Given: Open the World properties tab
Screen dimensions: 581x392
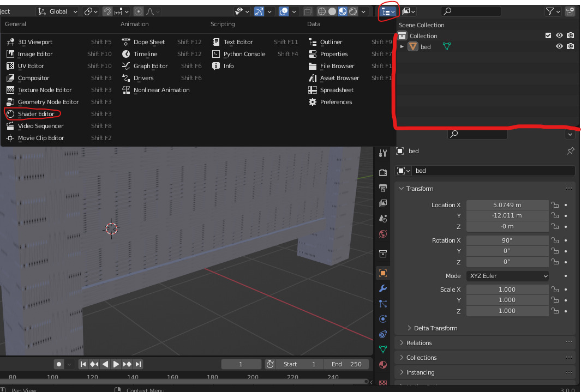Looking at the screenshot, I should coord(383,234).
